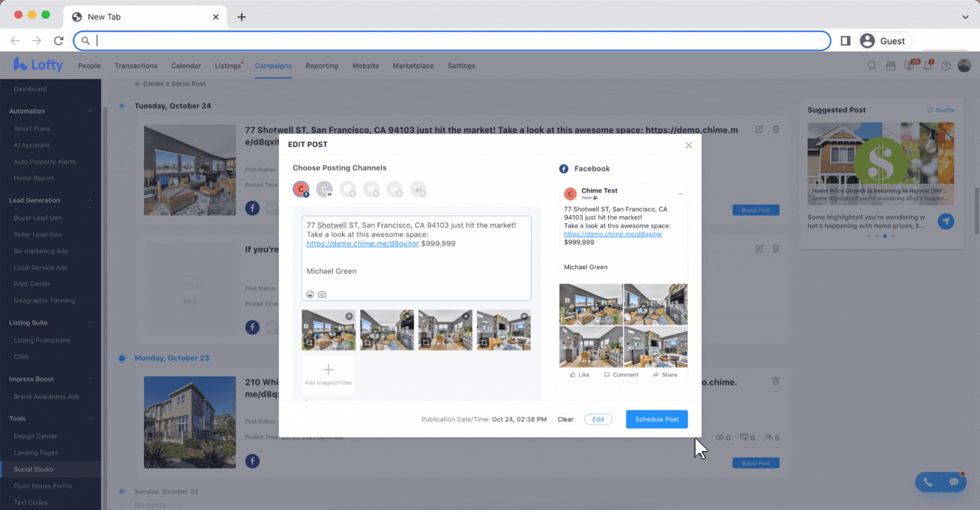Viewport: 980px width, 510px height.
Task: Clear the publication date and time
Action: click(x=565, y=419)
